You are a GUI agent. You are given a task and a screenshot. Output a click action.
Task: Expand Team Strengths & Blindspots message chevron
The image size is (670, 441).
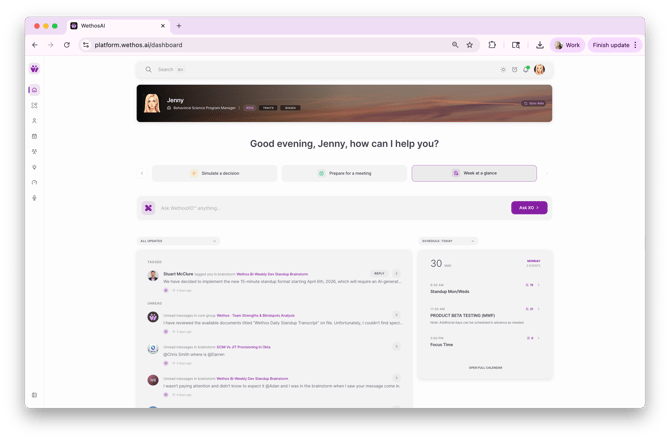point(397,315)
